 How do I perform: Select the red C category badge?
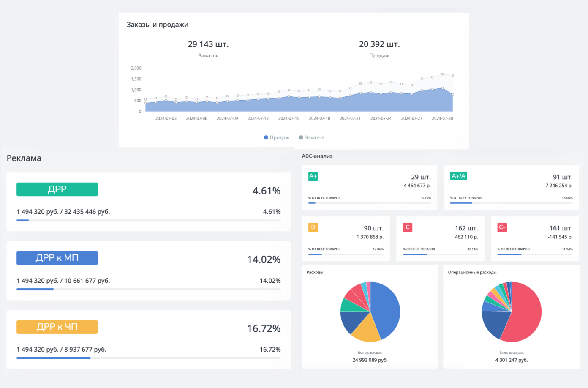(x=407, y=227)
